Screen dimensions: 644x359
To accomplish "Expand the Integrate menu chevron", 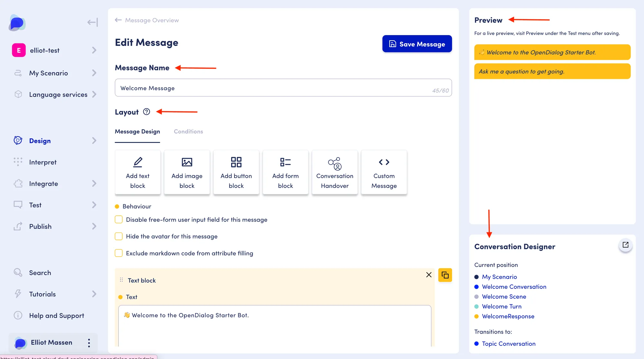I will click(94, 184).
